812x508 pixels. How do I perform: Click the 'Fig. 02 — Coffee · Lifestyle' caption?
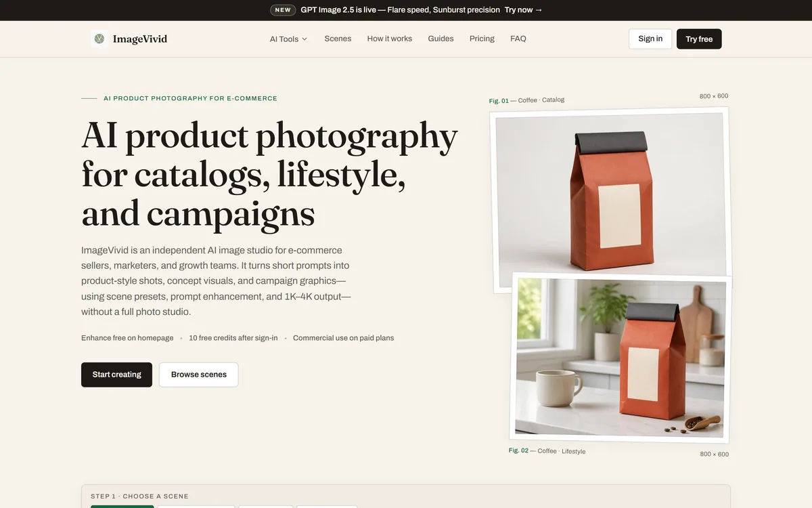547,450
